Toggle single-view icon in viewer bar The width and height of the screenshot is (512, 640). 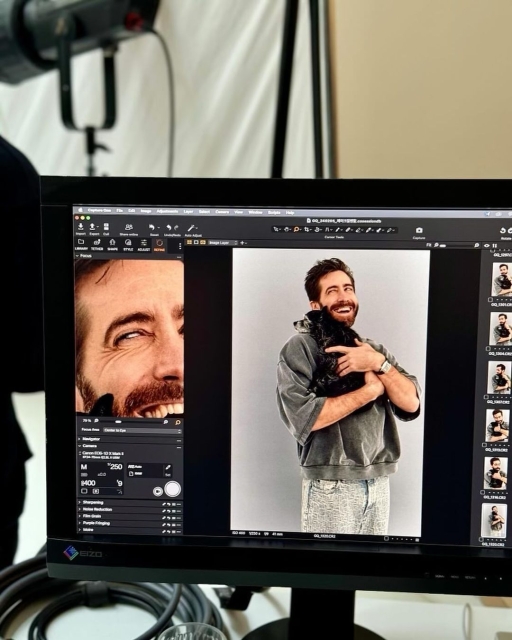click(x=196, y=242)
